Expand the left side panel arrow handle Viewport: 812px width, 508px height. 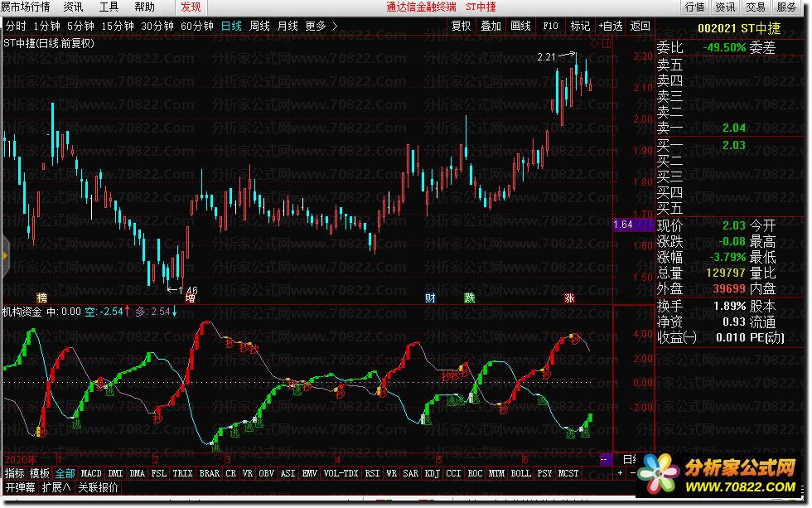(5, 255)
